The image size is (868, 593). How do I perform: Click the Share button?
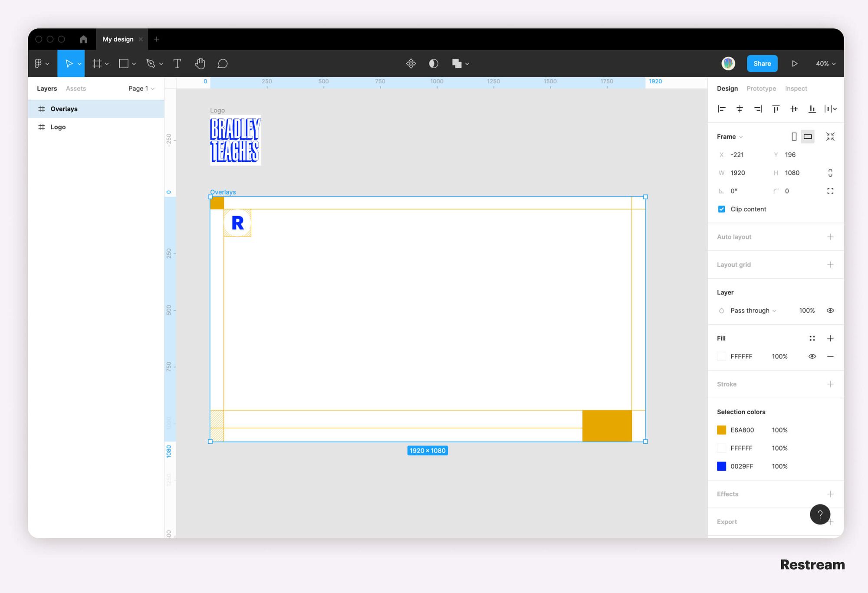point(763,63)
